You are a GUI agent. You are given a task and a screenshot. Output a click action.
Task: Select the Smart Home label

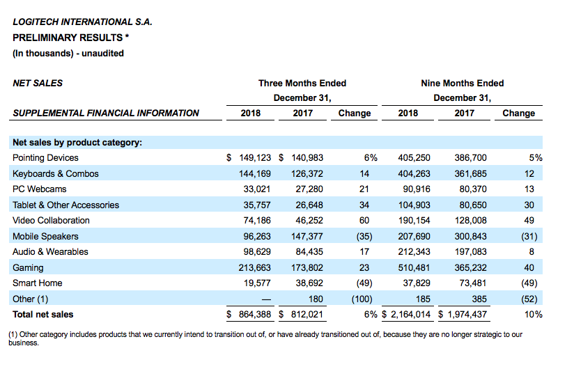point(38,283)
